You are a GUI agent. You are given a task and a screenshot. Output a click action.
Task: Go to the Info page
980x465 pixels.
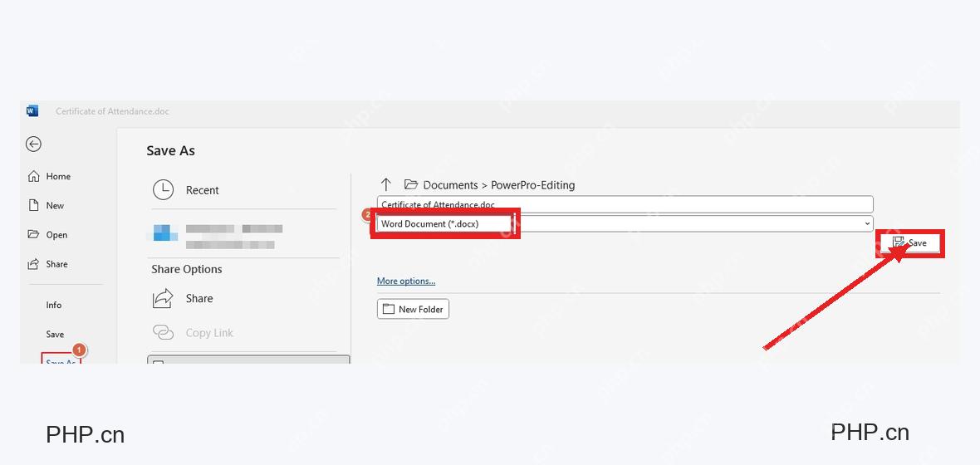tap(54, 305)
